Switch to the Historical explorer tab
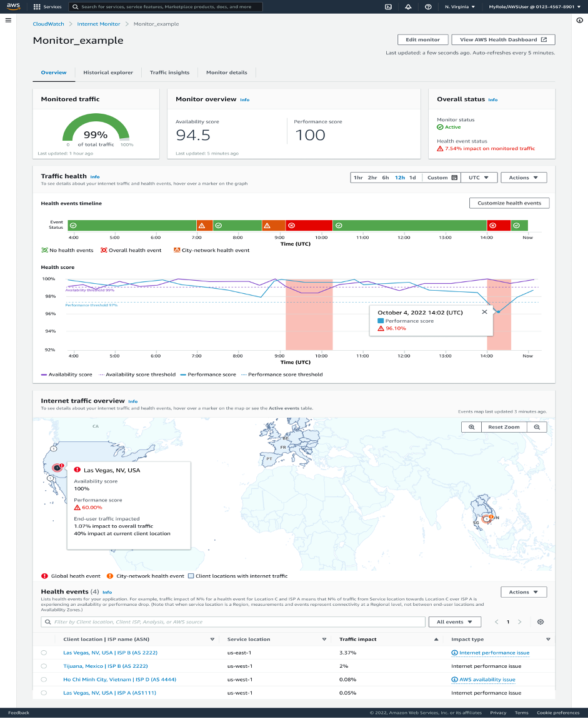Screen dimensions: 588x719 tap(108, 72)
